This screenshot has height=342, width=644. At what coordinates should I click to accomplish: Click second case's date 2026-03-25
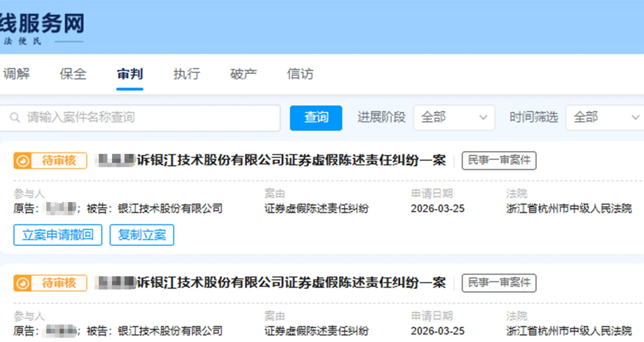click(438, 331)
